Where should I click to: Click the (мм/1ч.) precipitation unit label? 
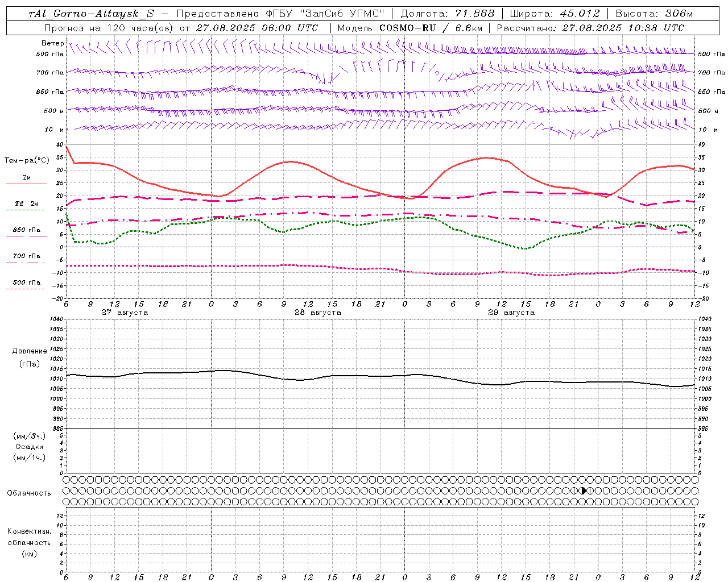(30, 458)
